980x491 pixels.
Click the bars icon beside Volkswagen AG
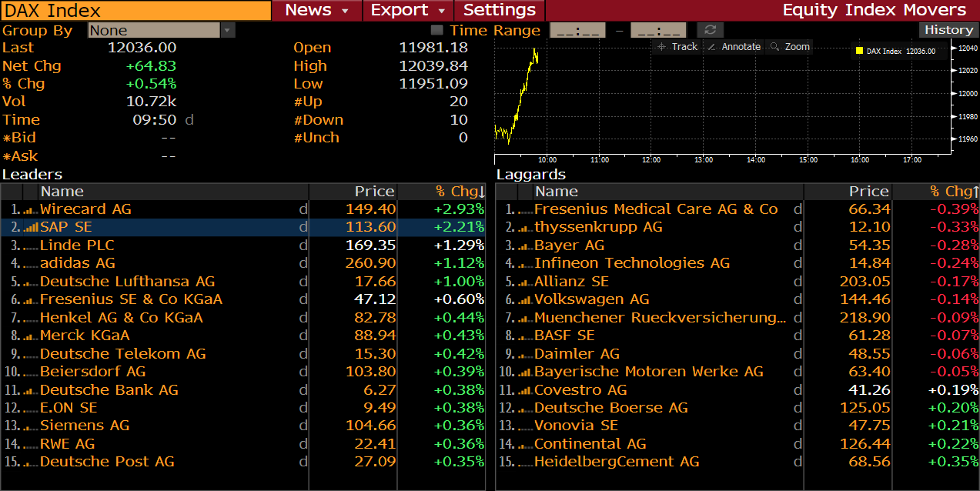click(x=525, y=299)
